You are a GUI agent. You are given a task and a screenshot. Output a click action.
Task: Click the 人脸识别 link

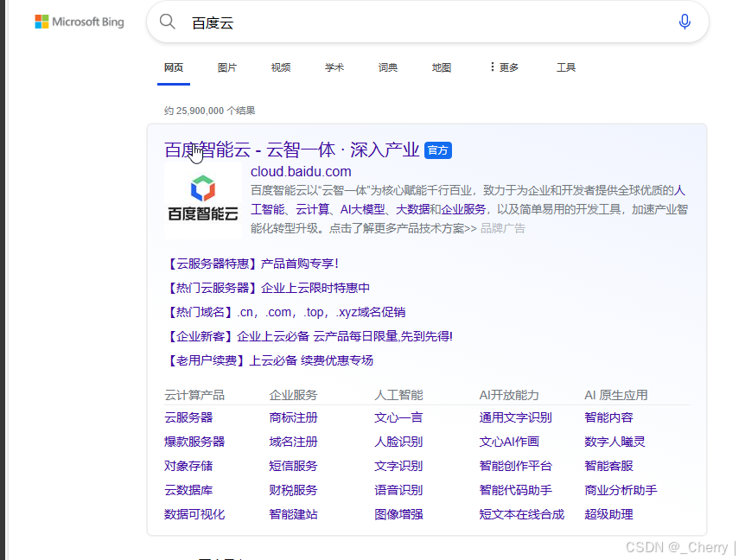click(x=398, y=442)
